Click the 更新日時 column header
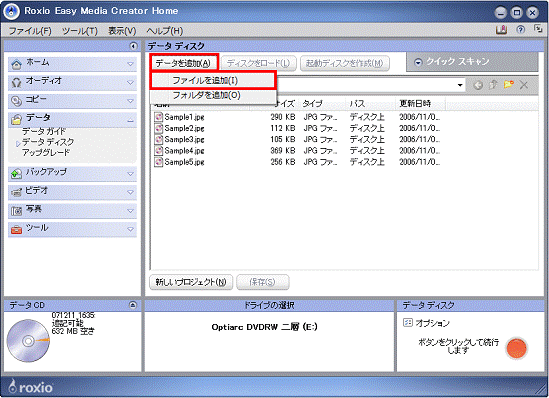The width and height of the screenshot is (549, 398). coord(421,104)
